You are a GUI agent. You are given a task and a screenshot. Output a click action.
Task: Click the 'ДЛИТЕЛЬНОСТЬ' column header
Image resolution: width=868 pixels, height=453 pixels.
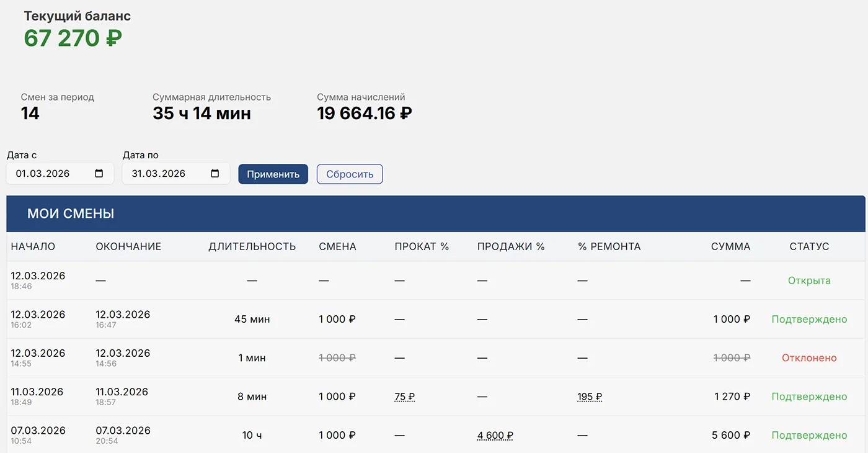(252, 246)
